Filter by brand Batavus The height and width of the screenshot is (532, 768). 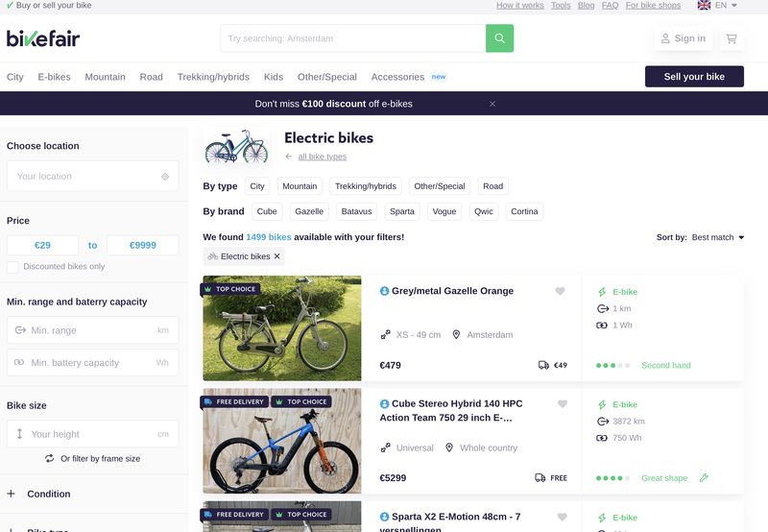(356, 211)
